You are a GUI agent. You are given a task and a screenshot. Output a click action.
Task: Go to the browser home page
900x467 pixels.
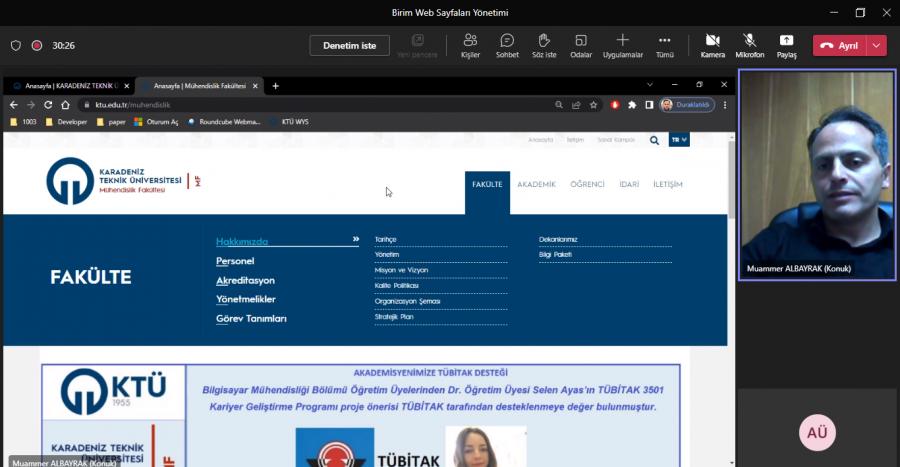click(65, 105)
